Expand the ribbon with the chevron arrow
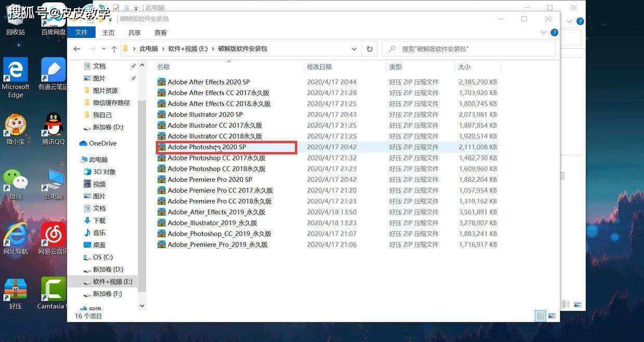The width and height of the screenshot is (644, 342). [543, 32]
